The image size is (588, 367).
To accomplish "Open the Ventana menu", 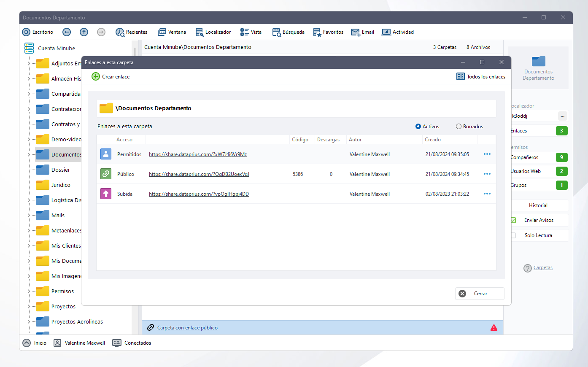I will pyautogui.click(x=172, y=32).
